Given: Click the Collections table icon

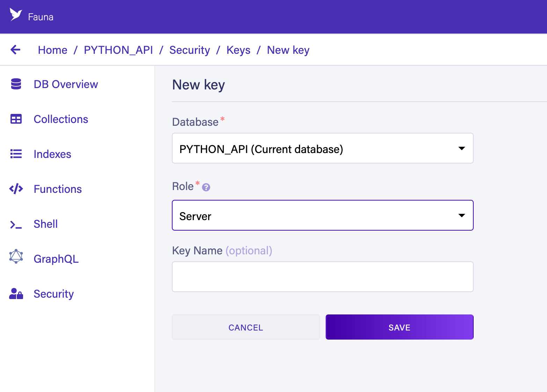Looking at the screenshot, I should [16, 119].
